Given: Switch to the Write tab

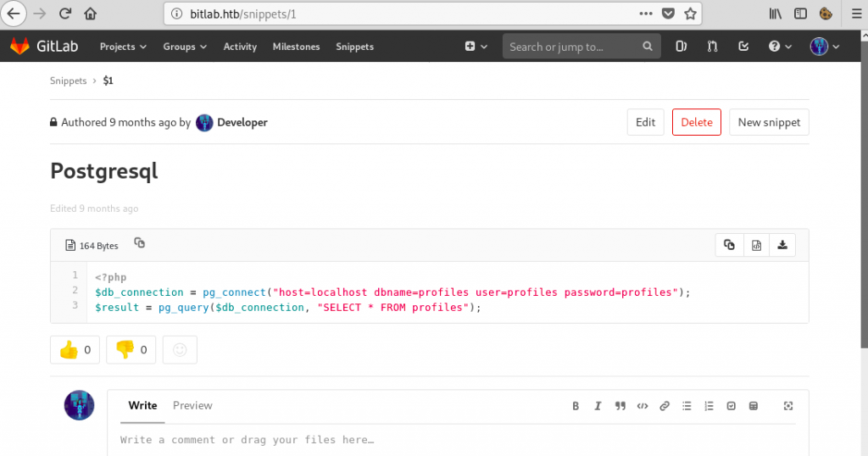Looking at the screenshot, I should click(x=142, y=406).
